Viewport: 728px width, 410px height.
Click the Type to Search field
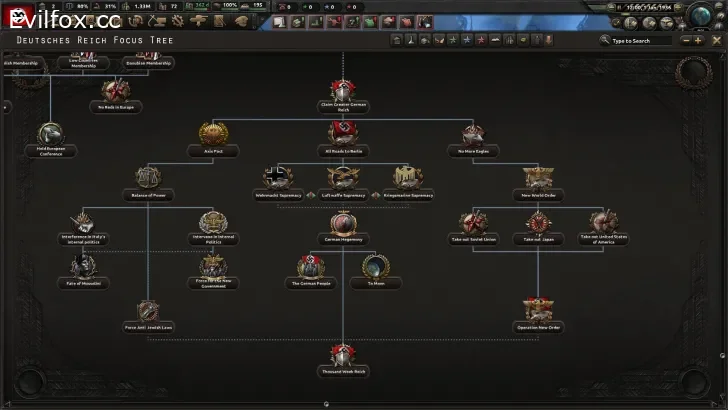pyautogui.click(x=640, y=41)
